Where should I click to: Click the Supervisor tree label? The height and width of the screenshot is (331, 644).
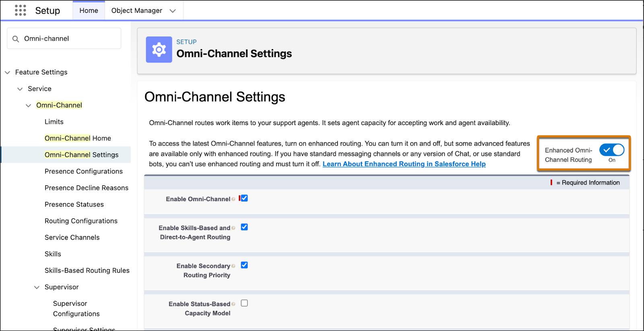62,287
